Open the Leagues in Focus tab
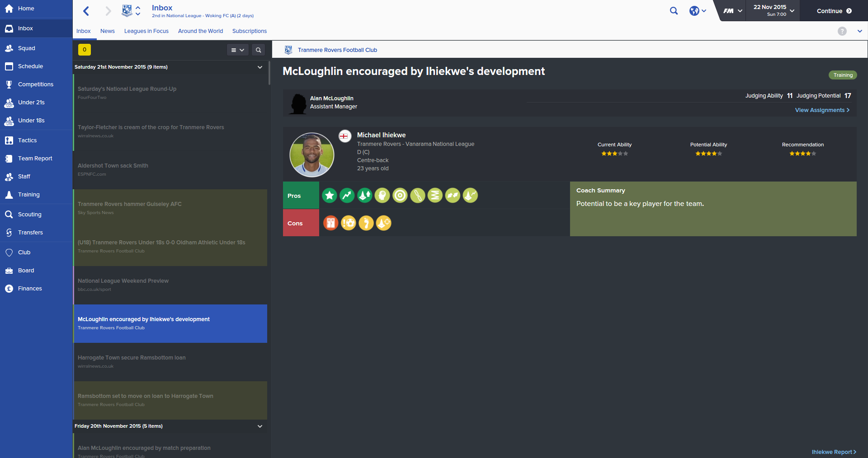 146,31
